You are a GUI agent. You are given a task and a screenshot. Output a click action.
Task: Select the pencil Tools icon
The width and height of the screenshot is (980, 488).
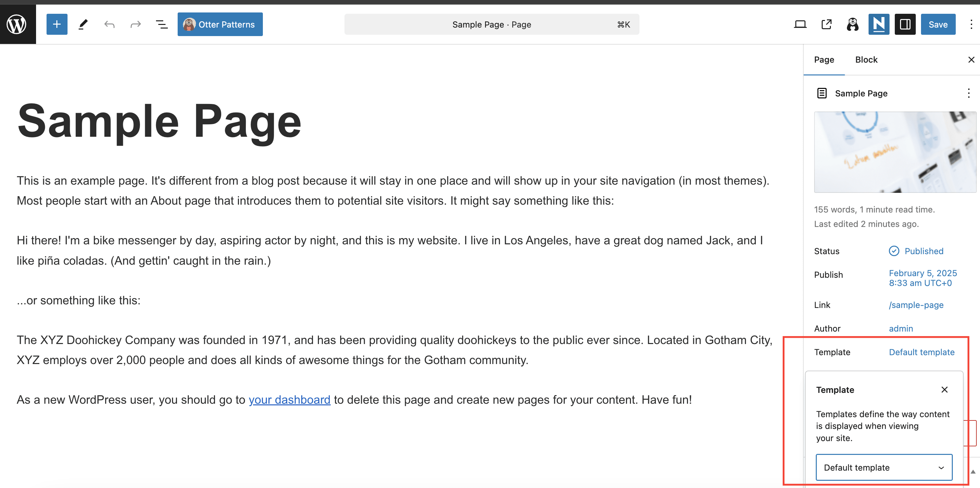click(83, 24)
